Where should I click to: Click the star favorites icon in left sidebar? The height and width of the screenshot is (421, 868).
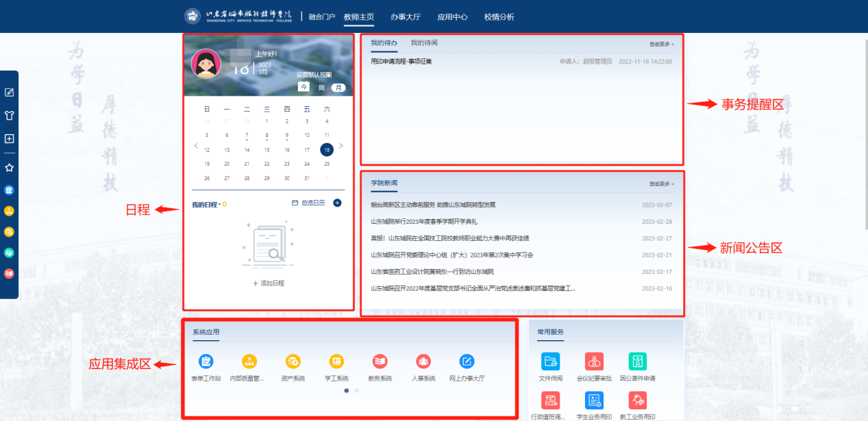tap(10, 167)
